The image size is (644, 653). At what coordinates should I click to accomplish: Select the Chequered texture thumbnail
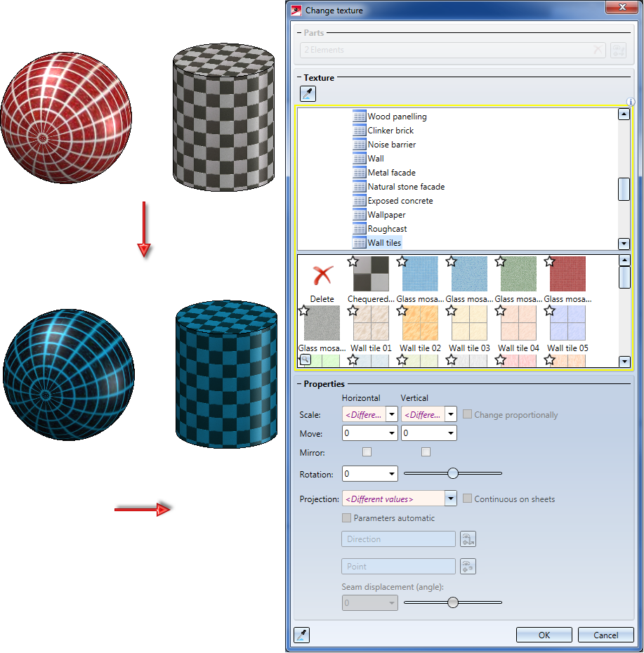coord(371,274)
